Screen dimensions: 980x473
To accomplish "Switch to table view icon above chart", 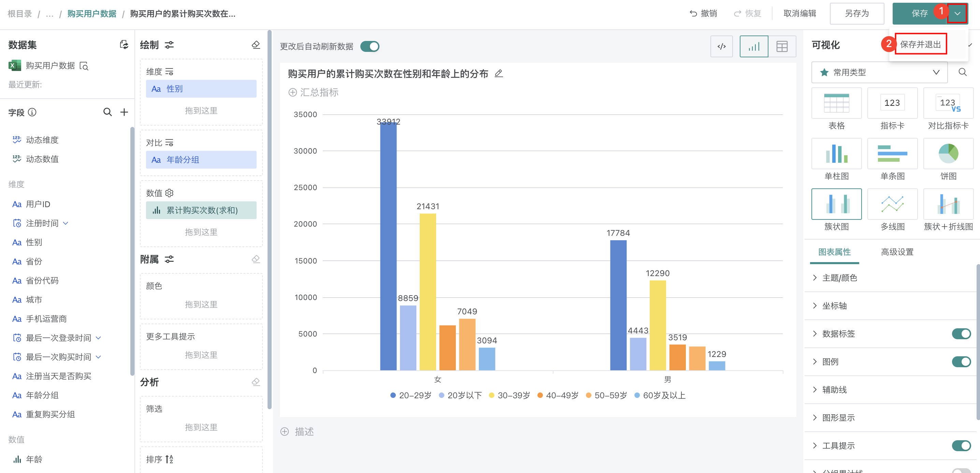I will click(x=781, y=46).
